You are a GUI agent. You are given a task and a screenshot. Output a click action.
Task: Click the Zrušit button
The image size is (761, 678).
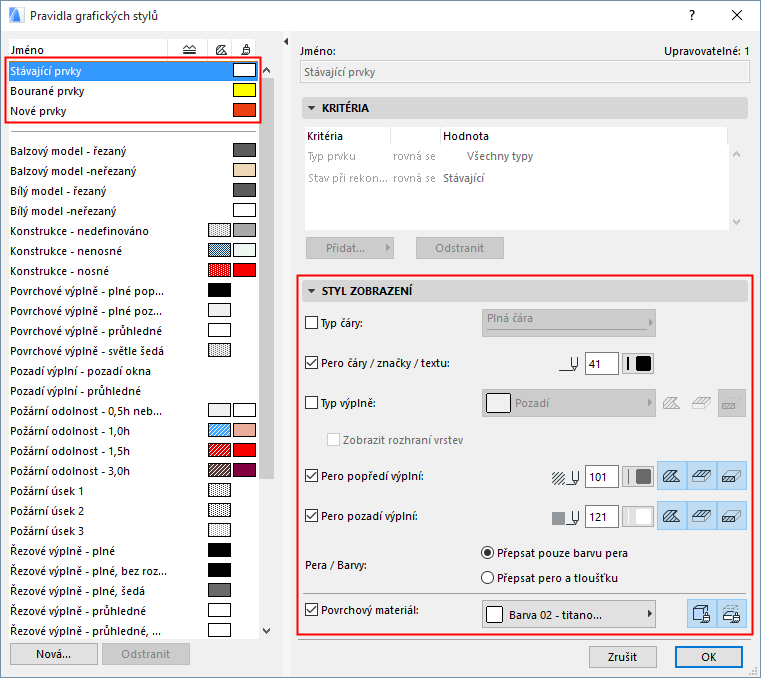pyautogui.click(x=623, y=657)
